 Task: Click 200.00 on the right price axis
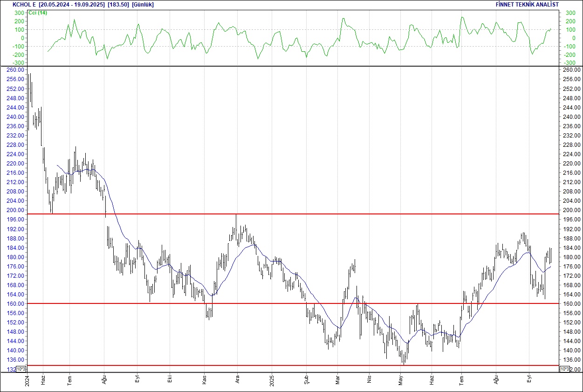coord(571,210)
